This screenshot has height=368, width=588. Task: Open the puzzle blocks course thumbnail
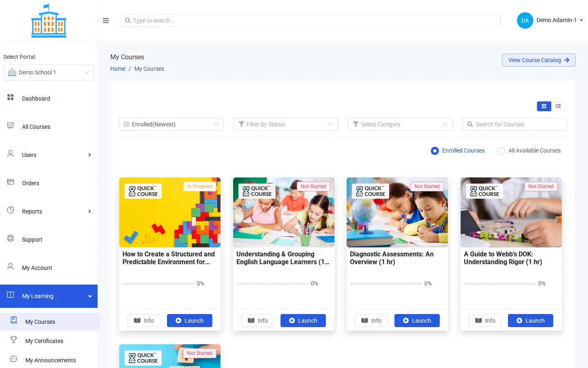pyautogui.click(x=170, y=212)
